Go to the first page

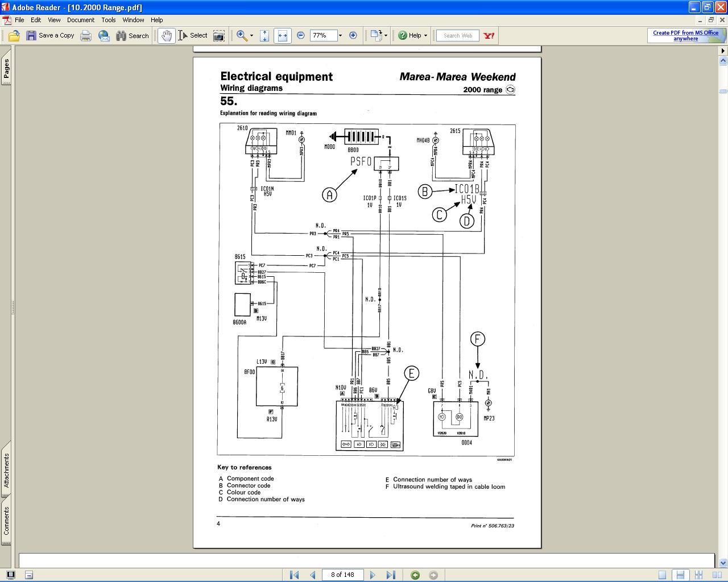294,575
